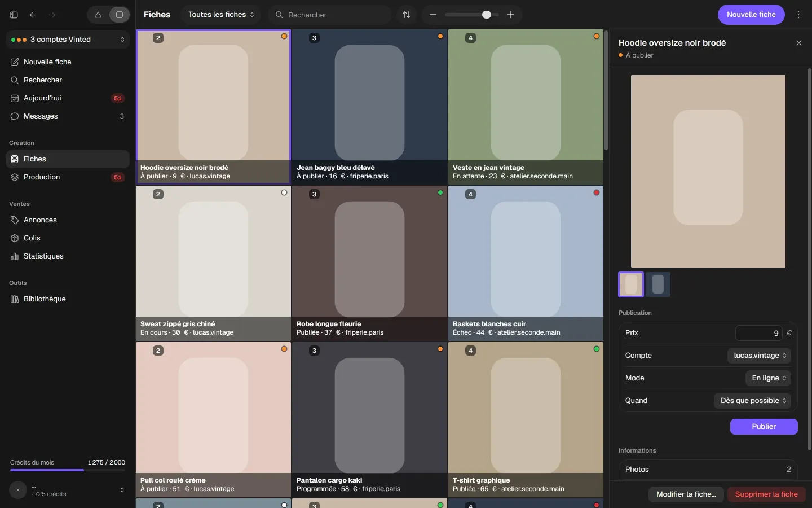Open Bibliothèque in the sidebar
Image resolution: width=812 pixels, height=508 pixels.
(x=68, y=299)
